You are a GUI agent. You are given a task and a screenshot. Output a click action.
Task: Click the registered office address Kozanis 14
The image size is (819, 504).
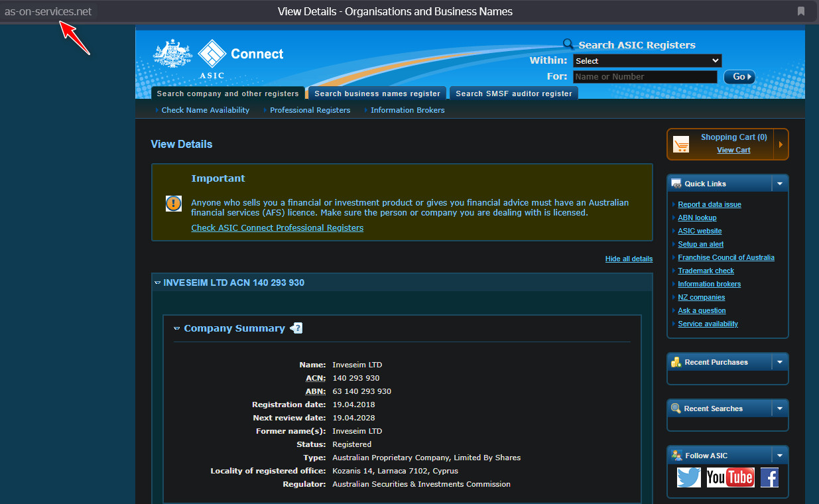(x=395, y=471)
